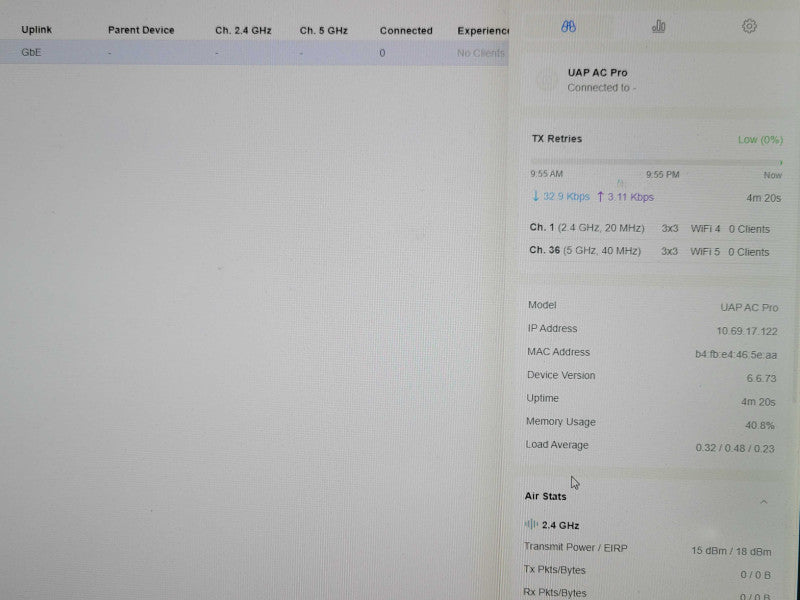Click the 9:55 PM timeline label

[x=663, y=174]
